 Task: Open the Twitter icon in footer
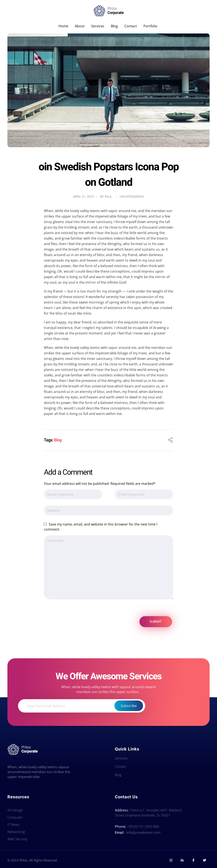[204, 860]
